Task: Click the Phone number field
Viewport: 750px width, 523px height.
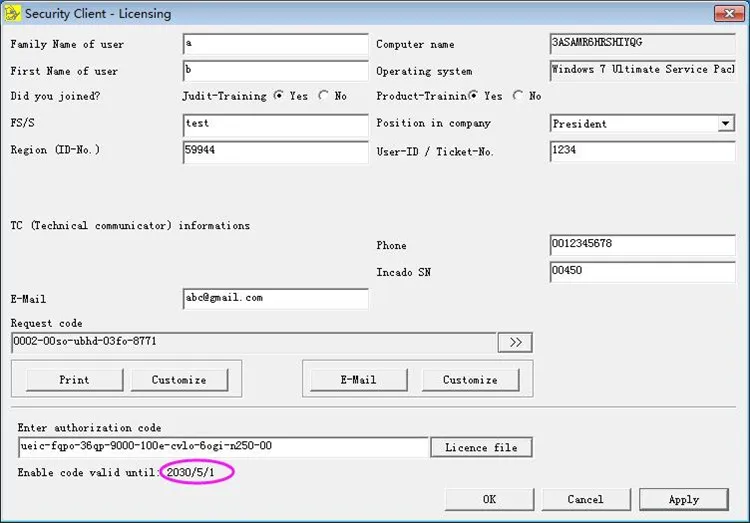Action: point(642,245)
